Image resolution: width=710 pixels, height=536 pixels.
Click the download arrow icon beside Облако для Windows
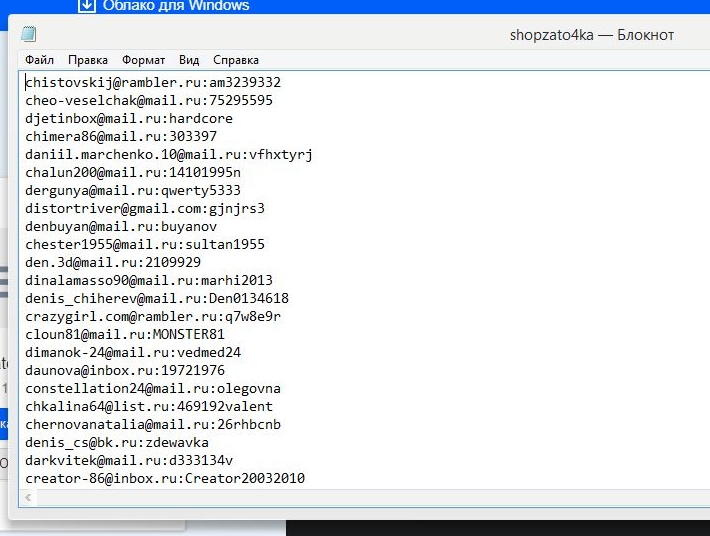[86, 6]
